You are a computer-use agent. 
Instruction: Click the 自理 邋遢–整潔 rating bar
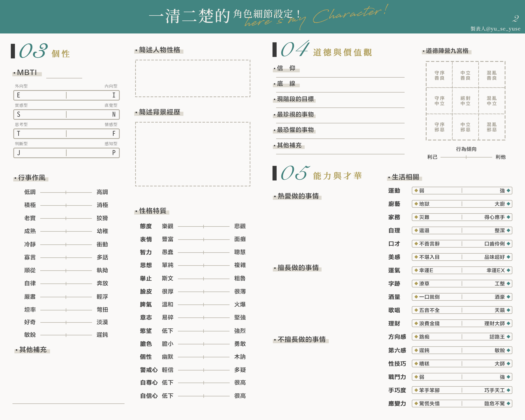[x=462, y=230]
